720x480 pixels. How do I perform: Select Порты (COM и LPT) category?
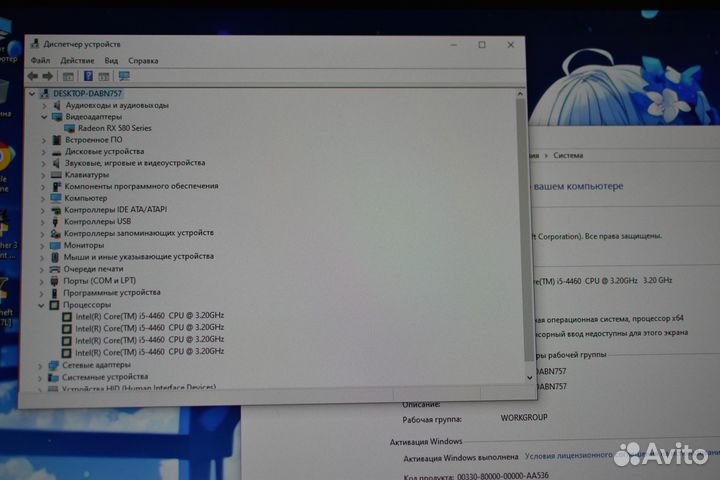click(99, 281)
